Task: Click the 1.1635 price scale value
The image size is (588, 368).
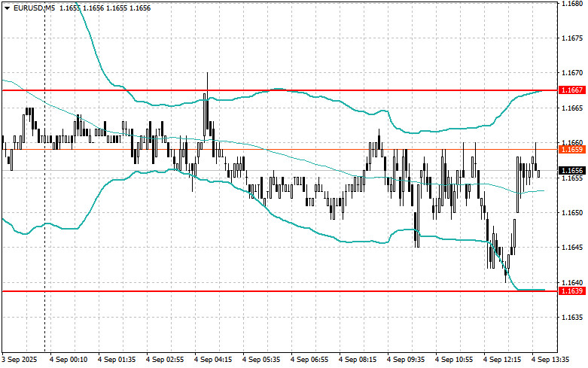Action: [x=572, y=317]
